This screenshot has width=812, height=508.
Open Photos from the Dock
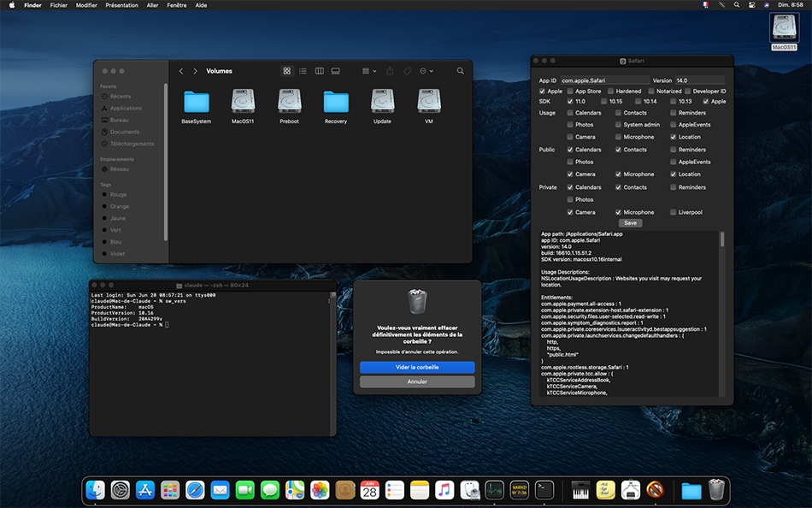tap(320, 490)
